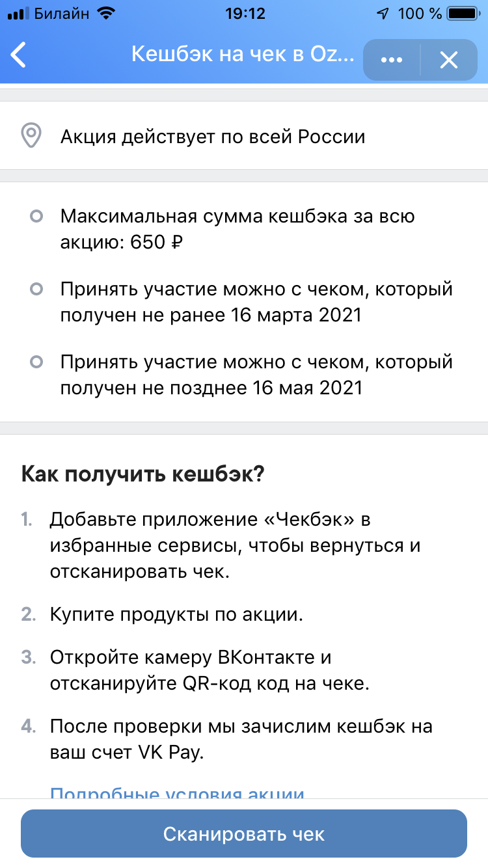Tap the back arrow in header
This screenshot has height=868, width=488.
pyautogui.click(x=19, y=55)
